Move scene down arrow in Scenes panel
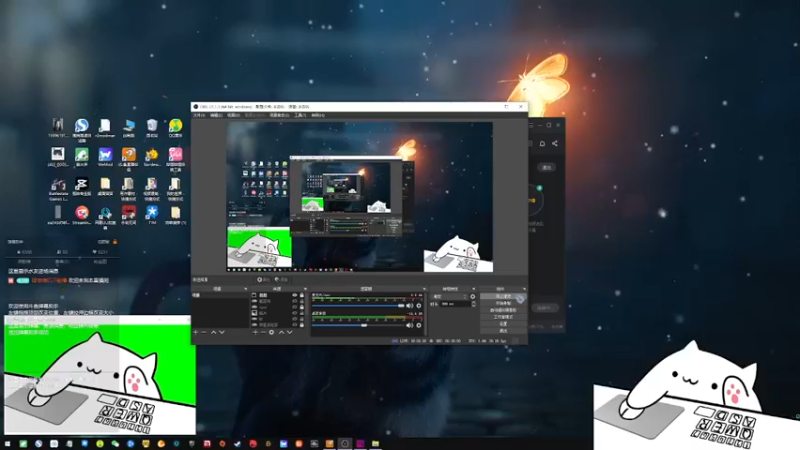The image size is (800, 450). 222,332
